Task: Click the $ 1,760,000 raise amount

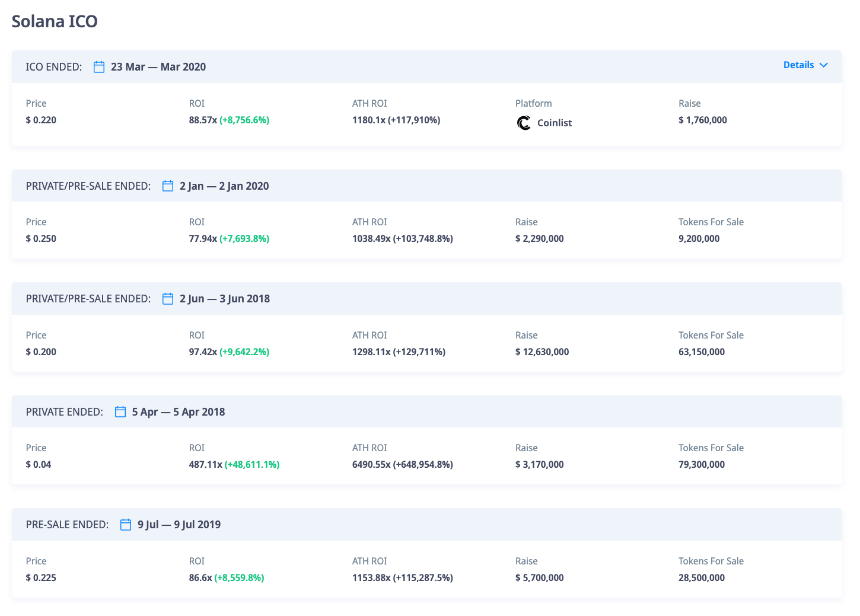Action: (x=703, y=120)
